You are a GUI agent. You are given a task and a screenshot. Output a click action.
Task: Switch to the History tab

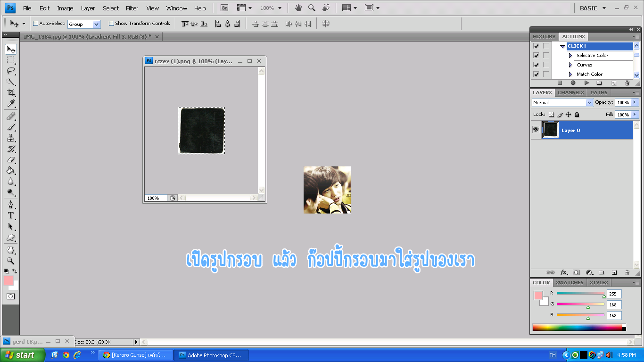[x=544, y=36]
